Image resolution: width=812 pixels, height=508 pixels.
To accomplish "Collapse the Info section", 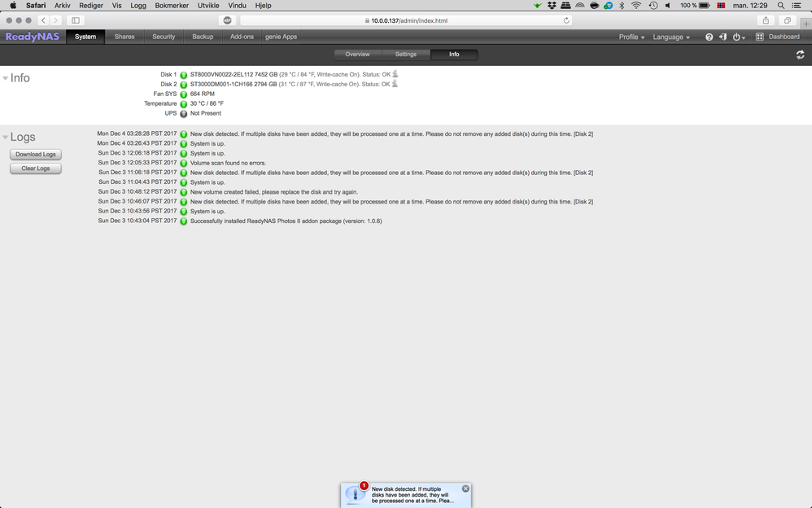I will coord(5,78).
